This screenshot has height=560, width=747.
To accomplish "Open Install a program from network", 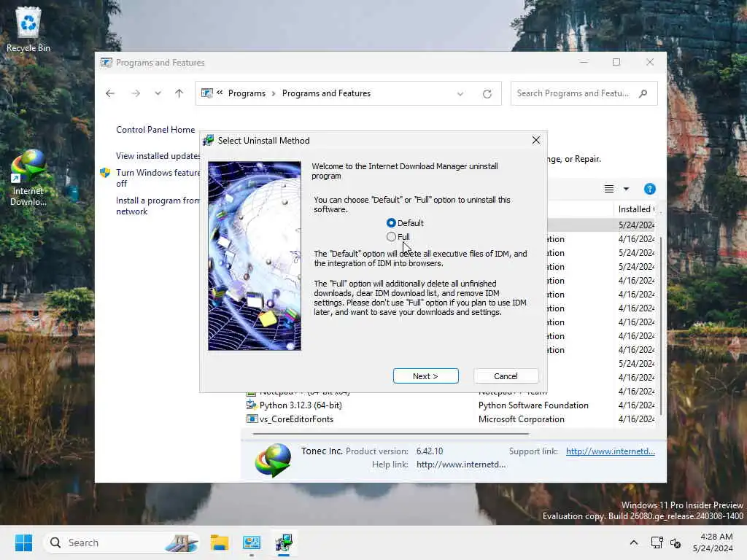I will click(x=158, y=206).
